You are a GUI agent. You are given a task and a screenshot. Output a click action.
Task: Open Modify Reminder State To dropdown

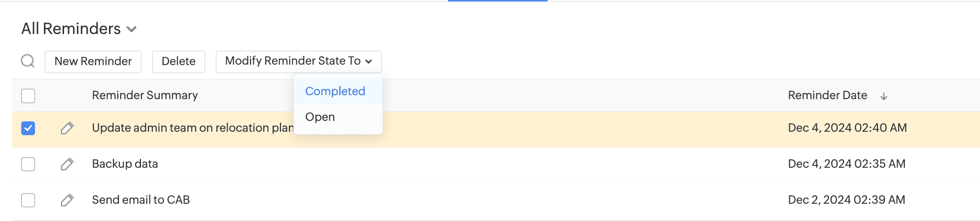point(298,61)
